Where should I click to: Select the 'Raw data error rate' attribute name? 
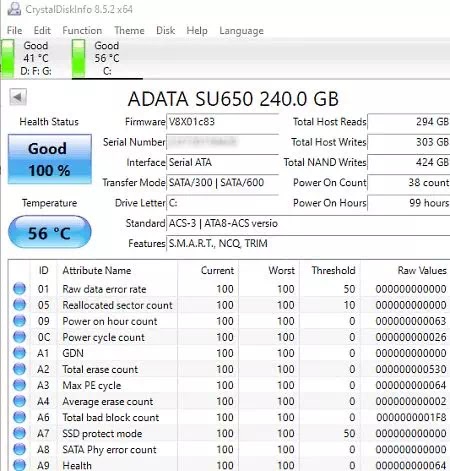[x=104, y=289]
